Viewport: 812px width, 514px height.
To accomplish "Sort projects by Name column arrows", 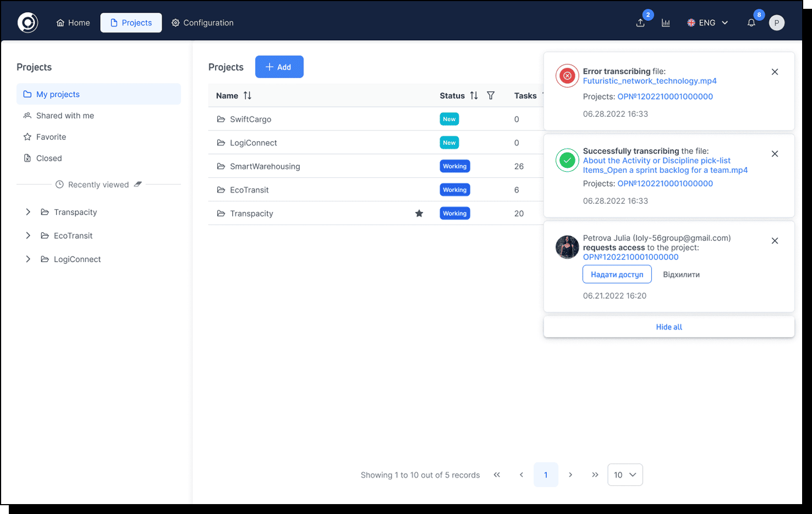I will click(248, 96).
